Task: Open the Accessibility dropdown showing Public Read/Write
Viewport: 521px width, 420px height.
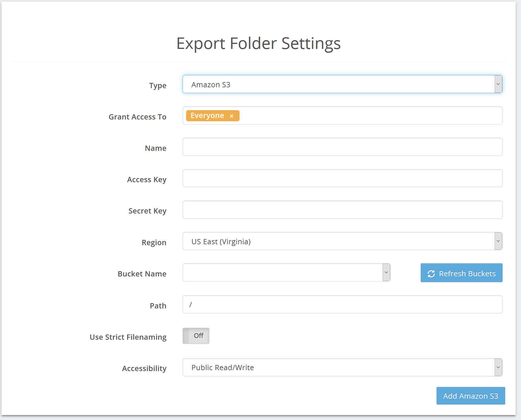Action: point(342,367)
